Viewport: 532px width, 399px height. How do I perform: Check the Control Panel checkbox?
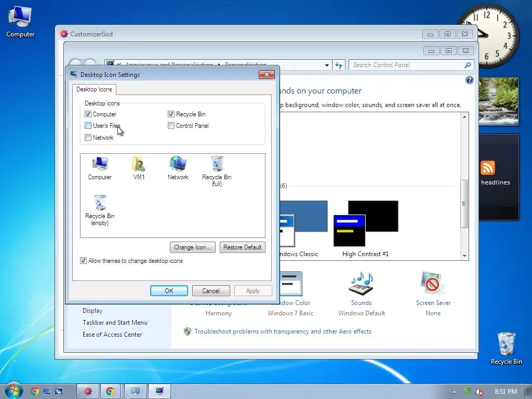click(x=171, y=126)
